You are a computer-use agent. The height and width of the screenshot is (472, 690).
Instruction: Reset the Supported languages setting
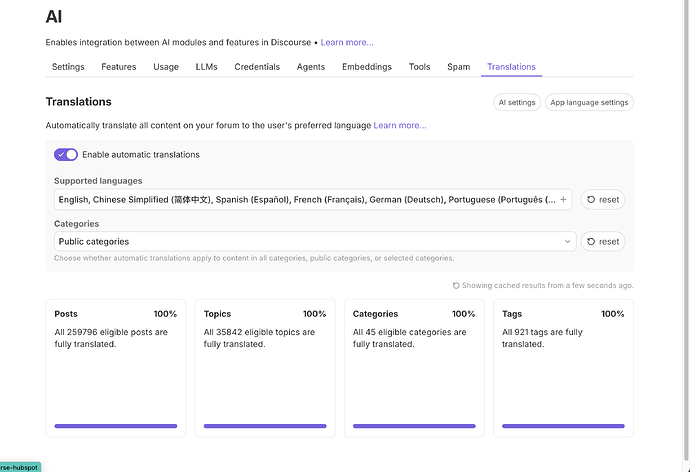point(603,199)
